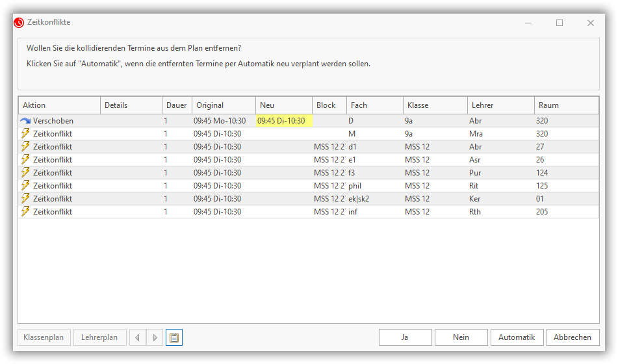Cancel with the Abbrechen button
618x364 pixels.
pyautogui.click(x=573, y=337)
